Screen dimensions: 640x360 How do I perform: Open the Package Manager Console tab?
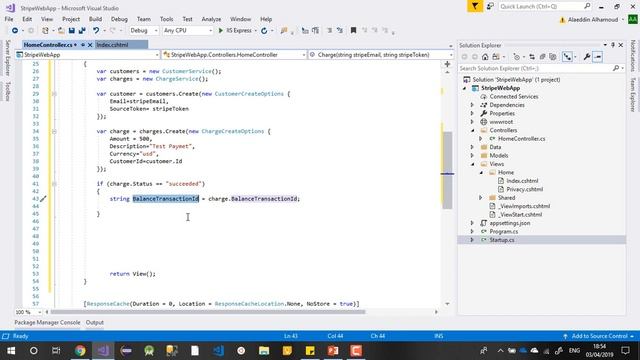pyautogui.click(x=47, y=322)
